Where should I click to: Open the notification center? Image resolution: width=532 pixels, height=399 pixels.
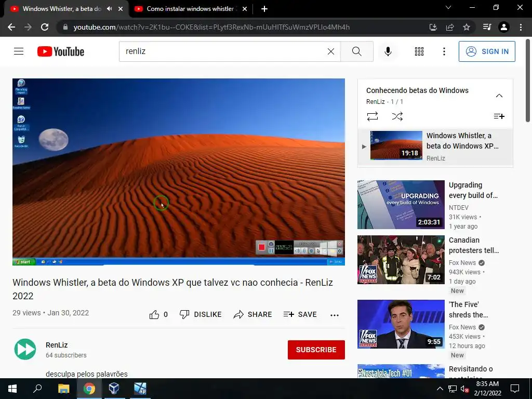tap(515, 389)
